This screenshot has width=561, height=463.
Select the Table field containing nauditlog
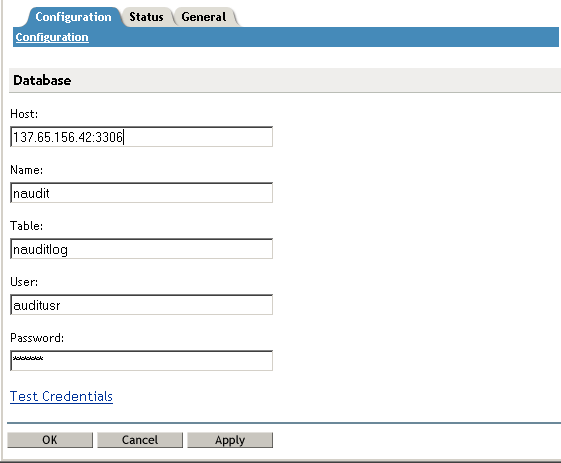(x=142, y=249)
